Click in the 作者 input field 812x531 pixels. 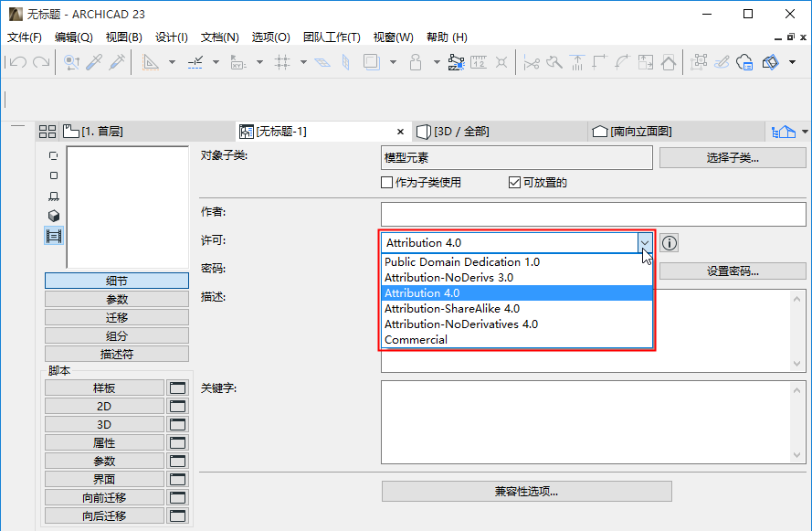point(594,214)
